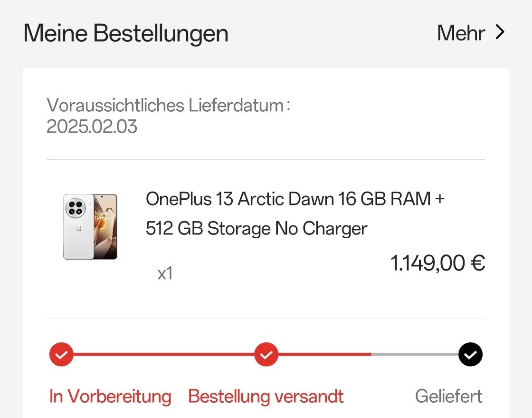Open the OnePlus 13 Arctic Dawn product title
This screenshot has width=532, height=418.
click(x=294, y=199)
